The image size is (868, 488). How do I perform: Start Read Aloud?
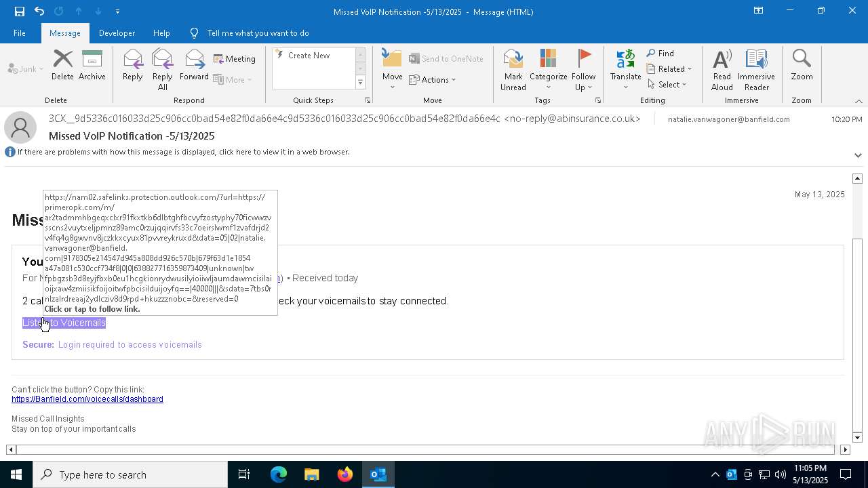[x=722, y=69]
